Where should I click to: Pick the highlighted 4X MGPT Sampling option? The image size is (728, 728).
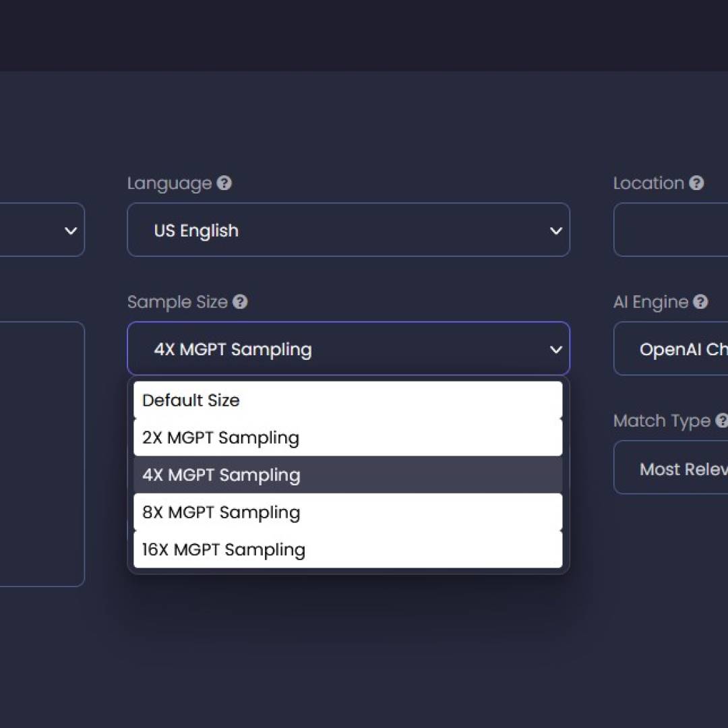click(348, 475)
